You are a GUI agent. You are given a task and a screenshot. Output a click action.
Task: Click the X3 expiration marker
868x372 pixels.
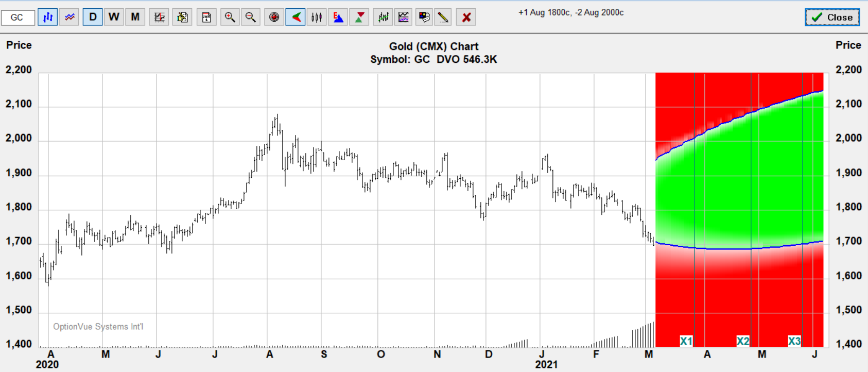pos(794,341)
